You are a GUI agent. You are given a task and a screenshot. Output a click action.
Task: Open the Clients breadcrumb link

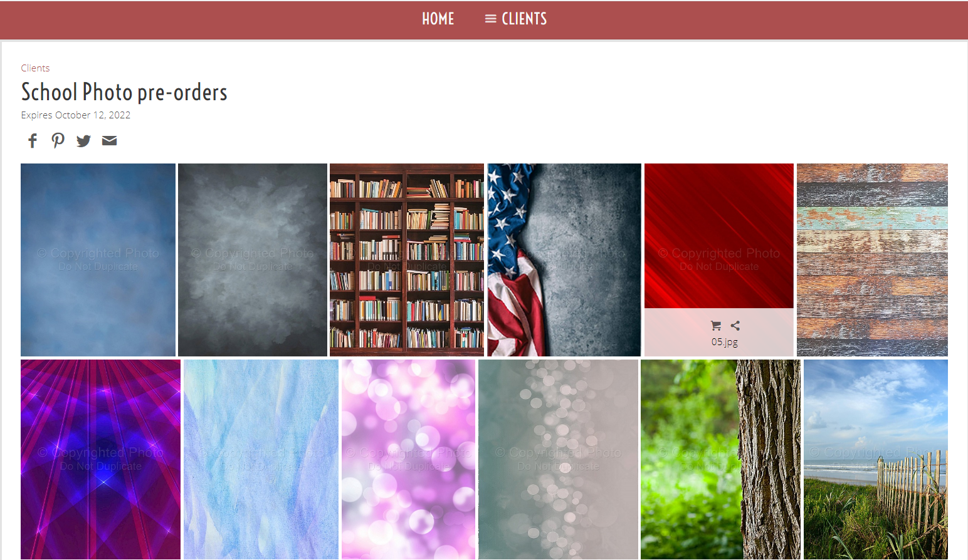[35, 68]
